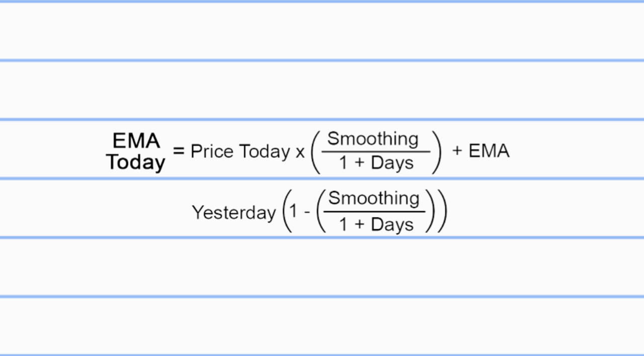644x356 pixels.
Task: Click the "EMA" text ending the first row
Action: coord(489,151)
